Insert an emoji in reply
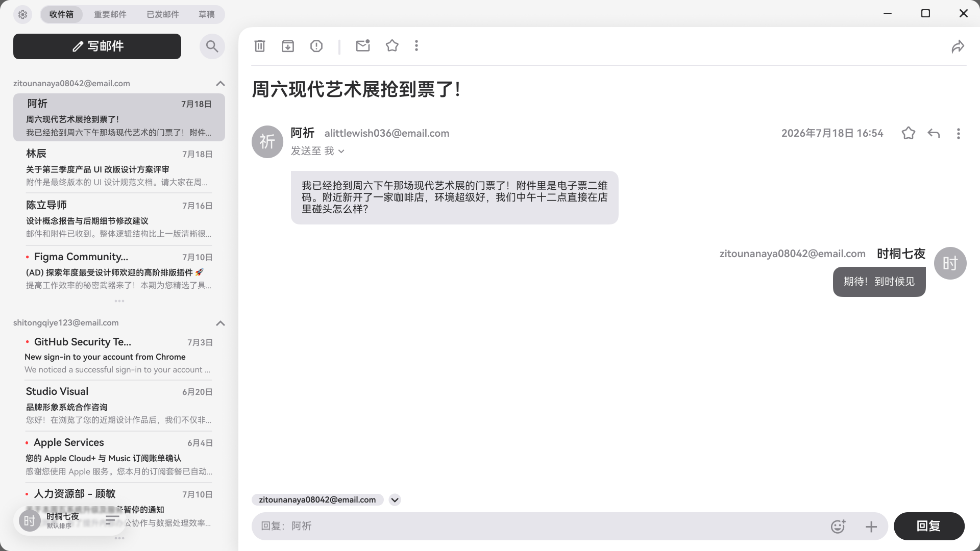Image resolution: width=980 pixels, height=551 pixels. click(x=838, y=527)
